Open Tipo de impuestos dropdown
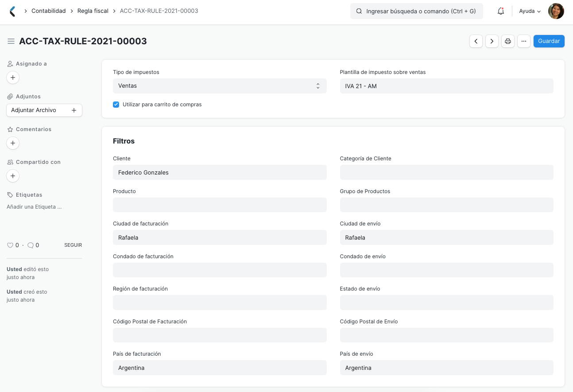 220,86
